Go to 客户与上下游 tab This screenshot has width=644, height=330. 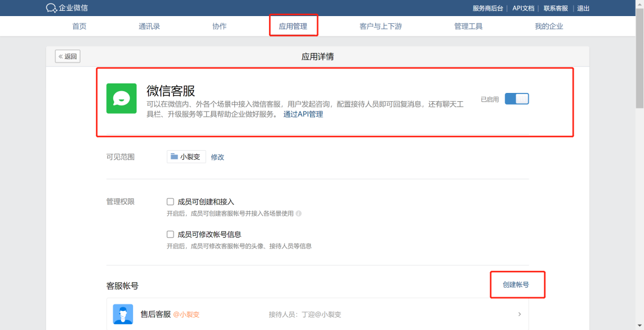pyautogui.click(x=380, y=26)
